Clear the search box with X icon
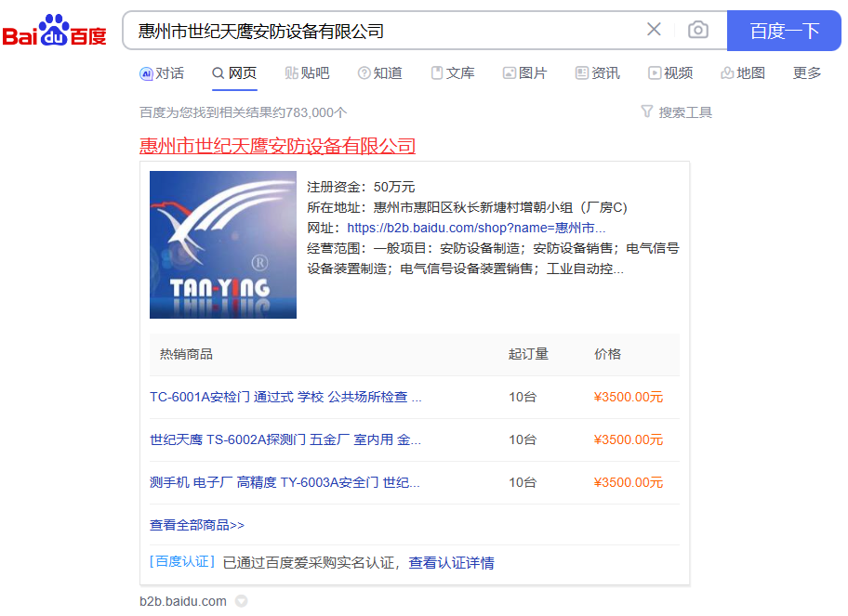848x616 pixels. point(654,30)
